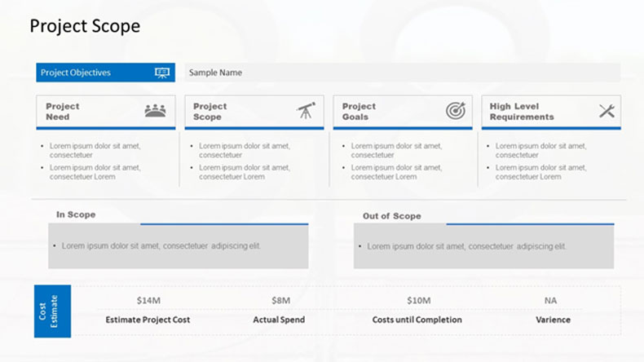Viewport: 644px width, 362px height.
Task: Click the presentation board icon in Project Objectives
Action: click(162, 73)
